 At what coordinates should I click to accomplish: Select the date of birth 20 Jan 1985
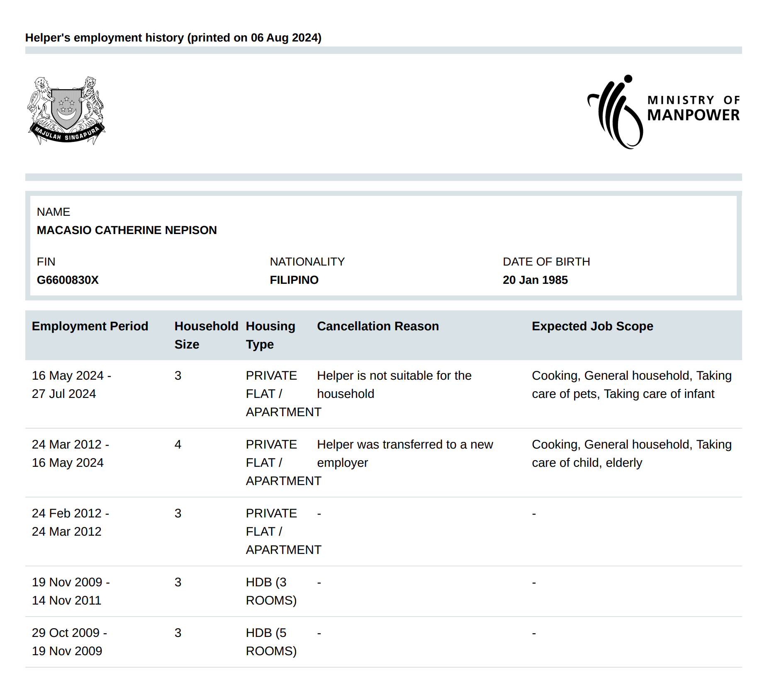point(535,280)
